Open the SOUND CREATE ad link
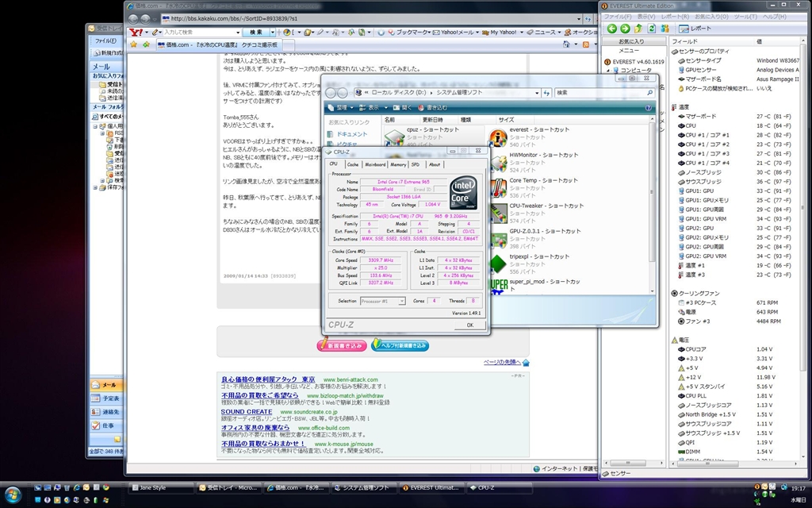Screen dimensions: 812x508 (247, 412)
